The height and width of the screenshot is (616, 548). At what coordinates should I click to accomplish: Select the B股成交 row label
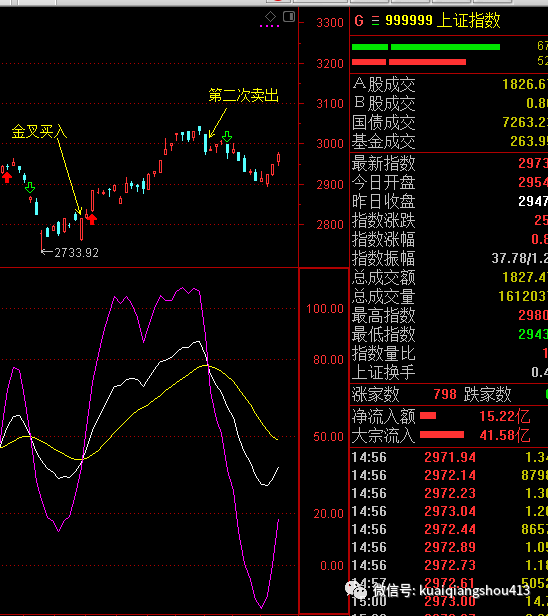point(384,103)
